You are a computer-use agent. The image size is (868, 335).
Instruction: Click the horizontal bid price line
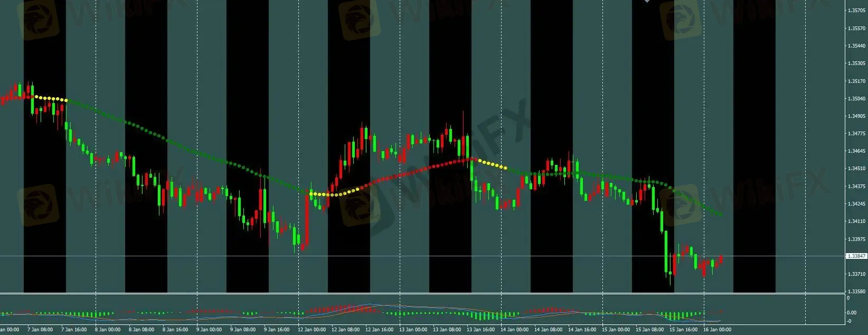click(x=422, y=256)
